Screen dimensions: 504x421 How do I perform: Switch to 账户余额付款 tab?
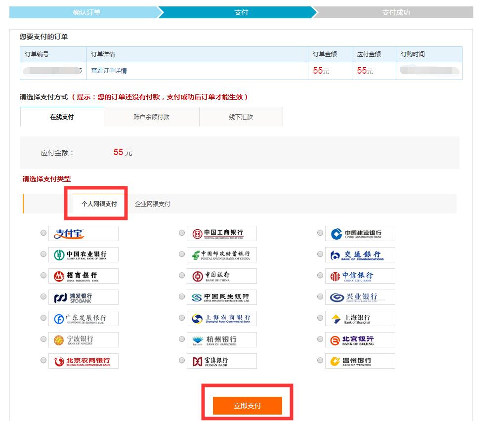pos(151,117)
